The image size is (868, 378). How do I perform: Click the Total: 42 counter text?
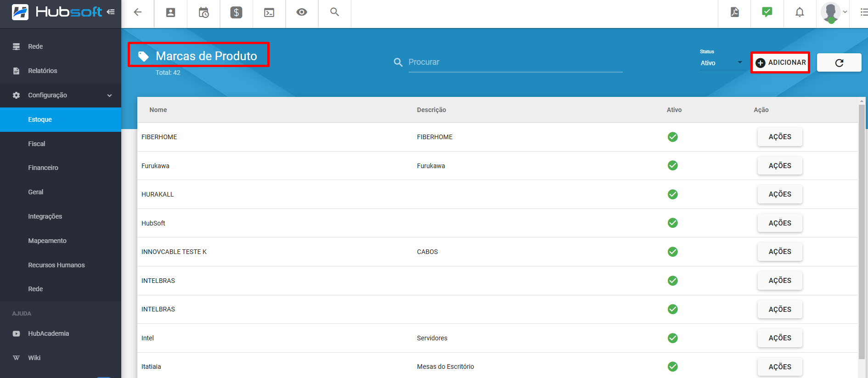pos(168,73)
